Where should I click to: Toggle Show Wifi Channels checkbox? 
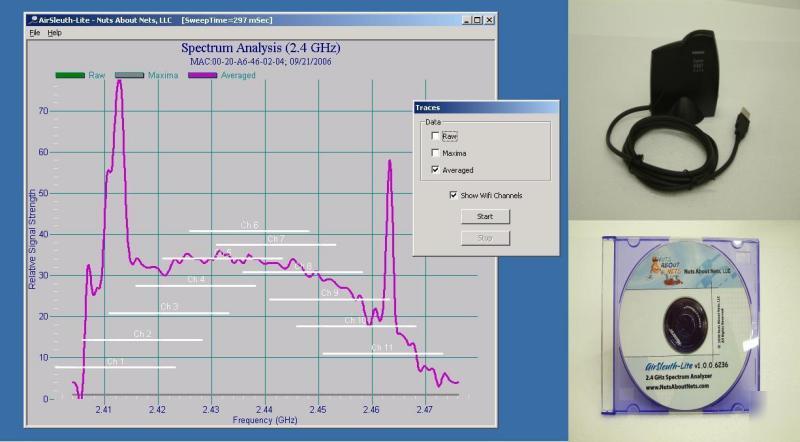[x=453, y=195]
